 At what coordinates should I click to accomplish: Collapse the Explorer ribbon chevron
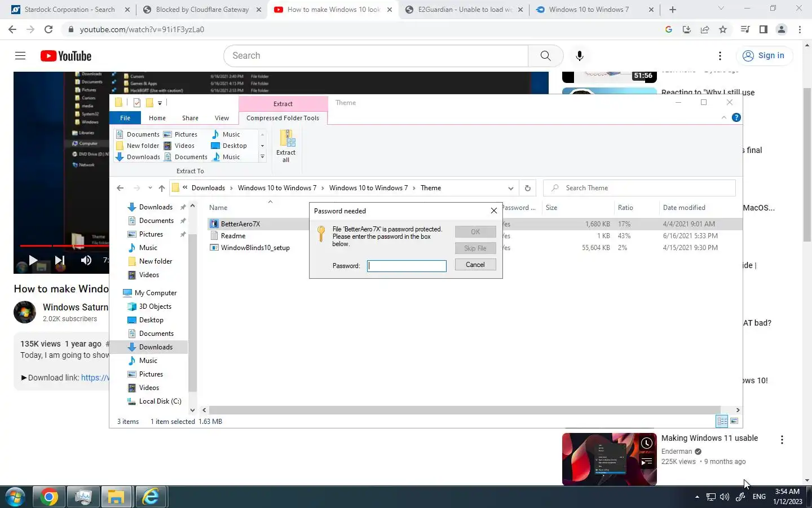coord(724,117)
